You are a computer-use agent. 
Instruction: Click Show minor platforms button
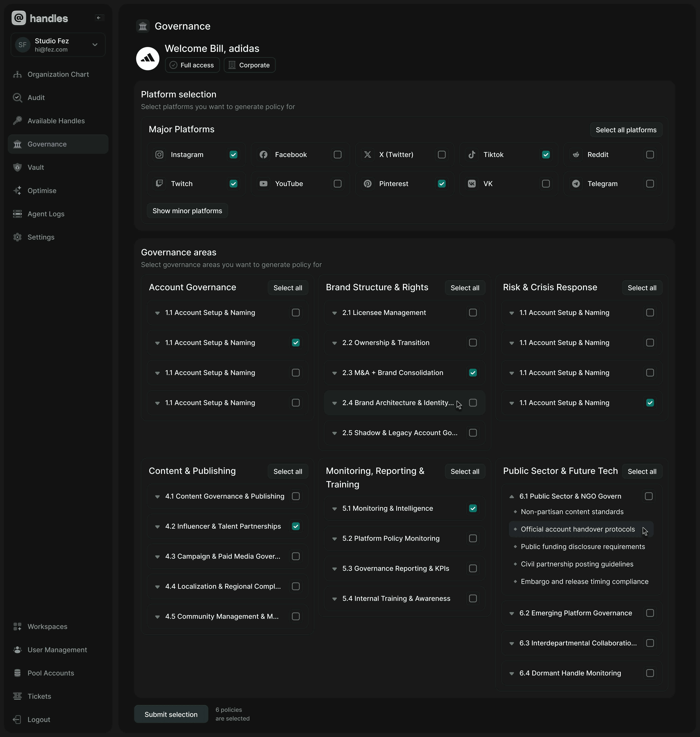point(187,211)
